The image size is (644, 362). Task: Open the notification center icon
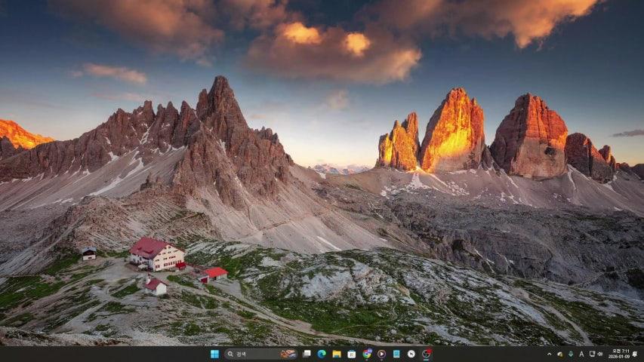pos(635,354)
